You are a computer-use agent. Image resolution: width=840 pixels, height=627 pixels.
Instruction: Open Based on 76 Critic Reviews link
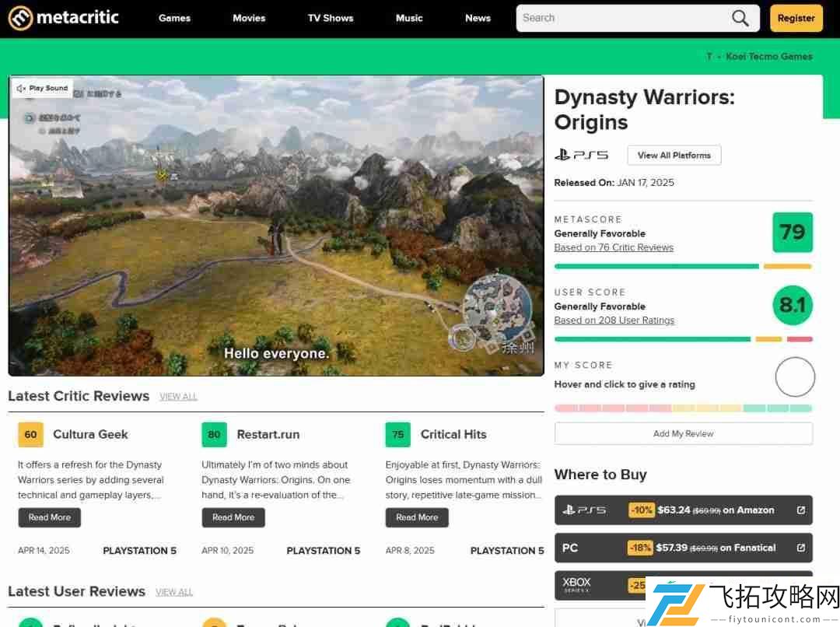pyautogui.click(x=614, y=247)
